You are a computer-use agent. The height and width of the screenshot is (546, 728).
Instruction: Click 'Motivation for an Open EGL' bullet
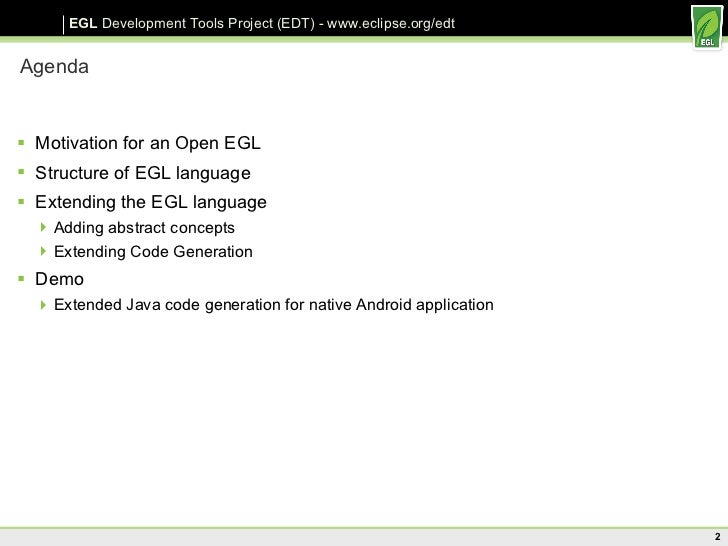(x=148, y=143)
